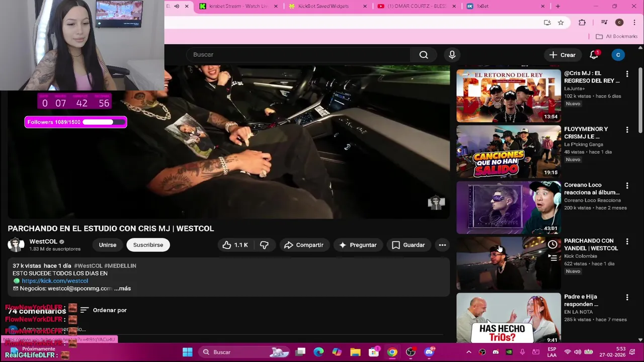Click the #WestCOL hashtag

pyautogui.click(x=88, y=265)
